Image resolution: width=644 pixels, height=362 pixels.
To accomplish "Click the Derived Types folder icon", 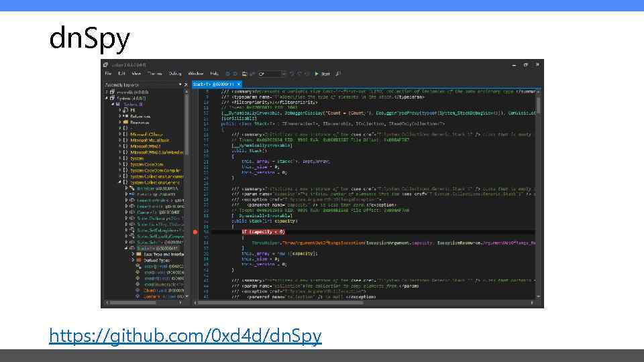I will [x=139, y=260].
